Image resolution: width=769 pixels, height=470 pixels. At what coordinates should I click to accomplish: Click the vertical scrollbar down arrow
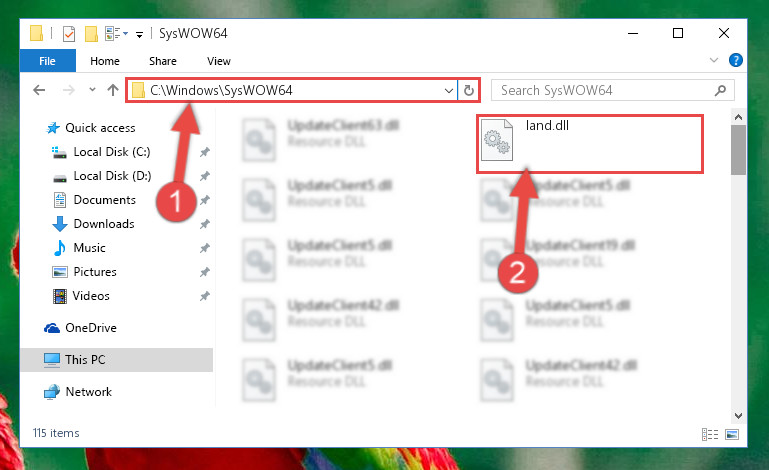(x=738, y=416)
